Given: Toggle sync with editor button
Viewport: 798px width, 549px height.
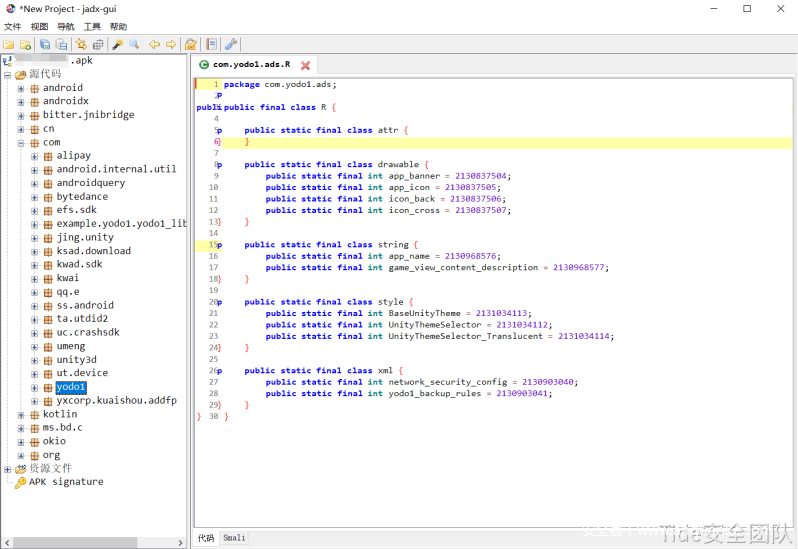Looking at the screenshot, I should (81, 44).
